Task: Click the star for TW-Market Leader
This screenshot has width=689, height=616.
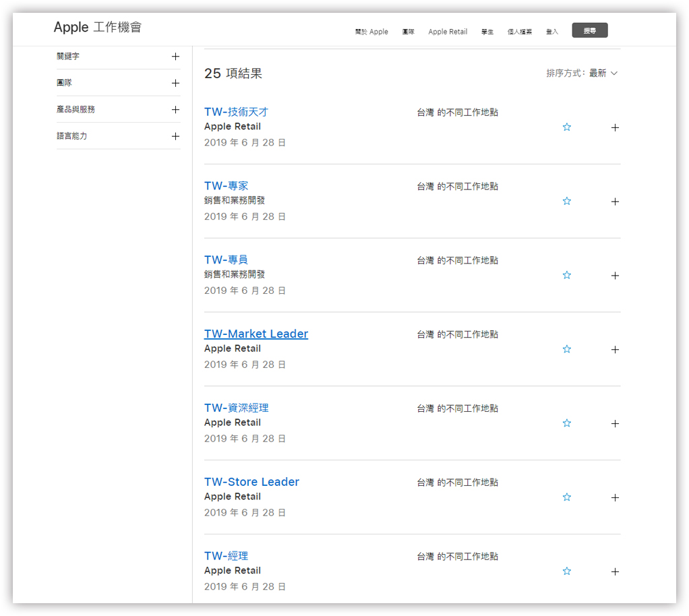Action: click(x=566, y=349)
